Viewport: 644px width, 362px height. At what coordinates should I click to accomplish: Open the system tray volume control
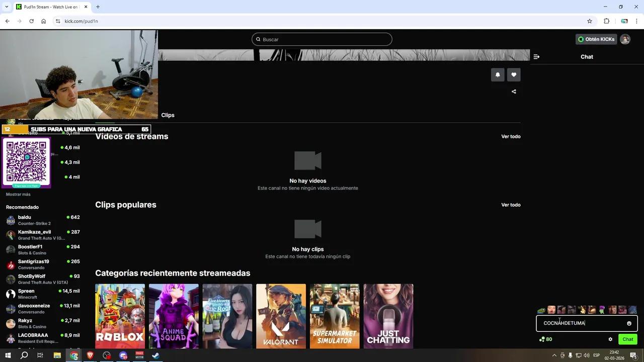pyautogui.click(x=586, y=355)
